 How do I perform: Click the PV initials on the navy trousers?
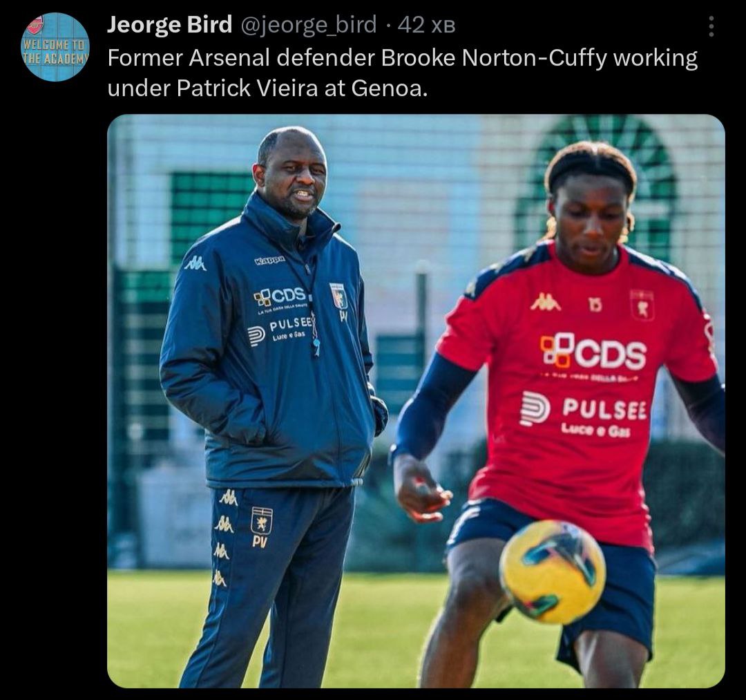[260, 542]
